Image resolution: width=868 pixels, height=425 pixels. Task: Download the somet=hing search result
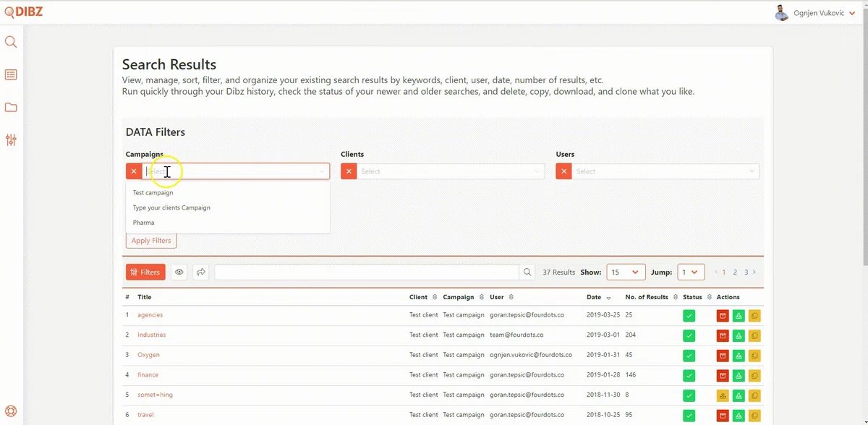[x=739, y=395]
